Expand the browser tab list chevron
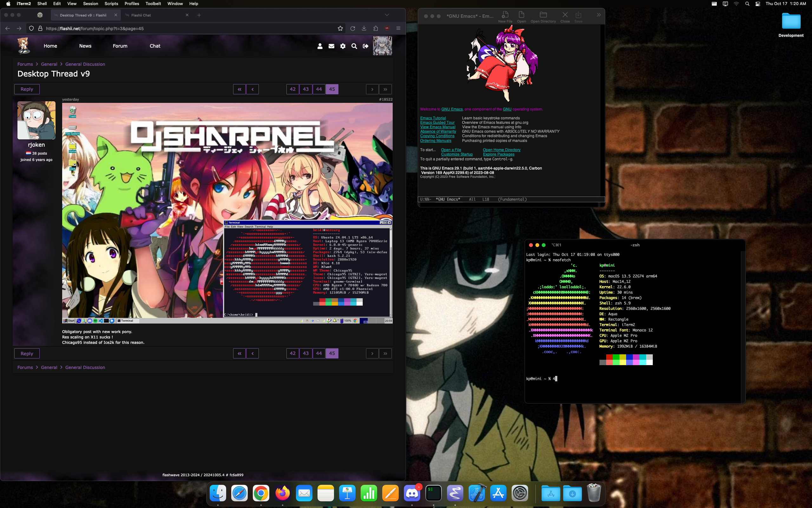The image size is (812, 508). pos(387,15)
